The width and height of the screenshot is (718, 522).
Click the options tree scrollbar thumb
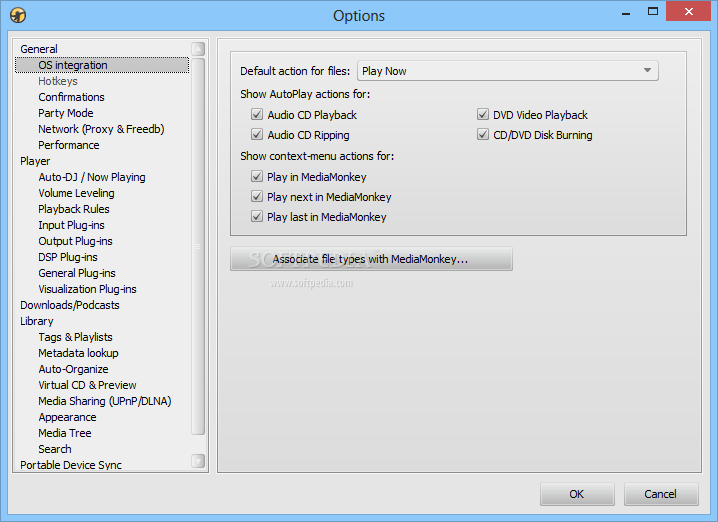pos(198,246)
